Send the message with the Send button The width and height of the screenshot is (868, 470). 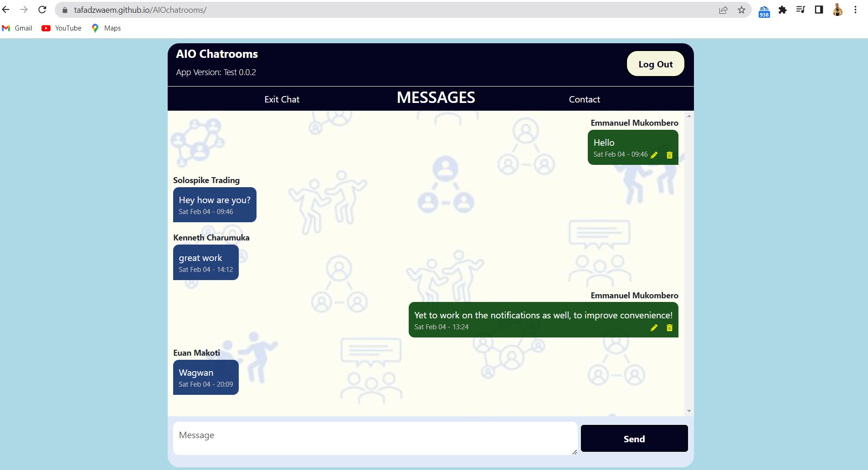click(634, 439)
